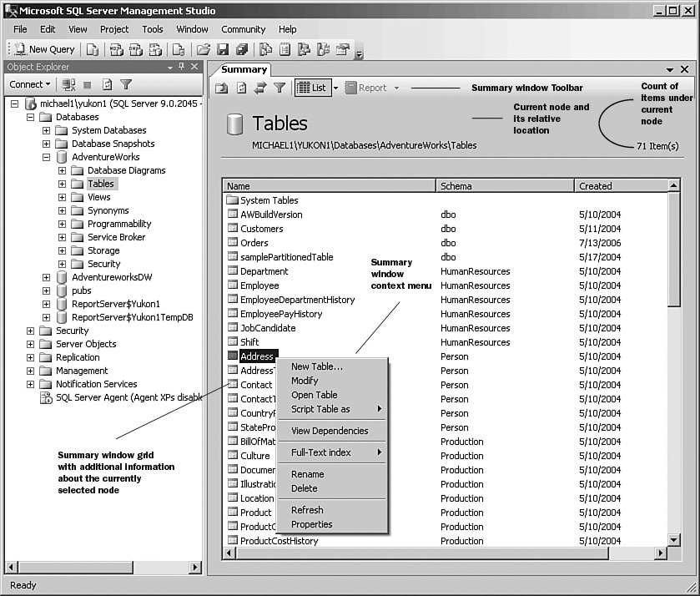Open the Window menu

click(192, 29)
